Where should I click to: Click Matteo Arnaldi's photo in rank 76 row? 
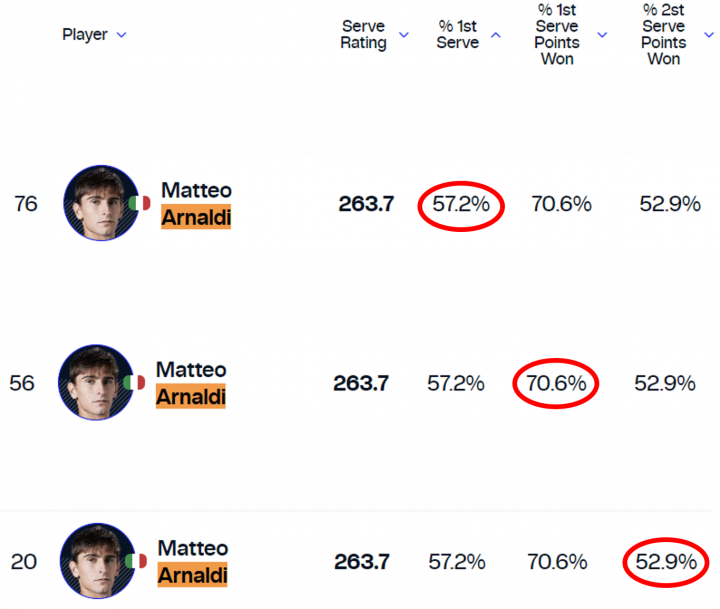pyautogui.click(x=101, y=203)
